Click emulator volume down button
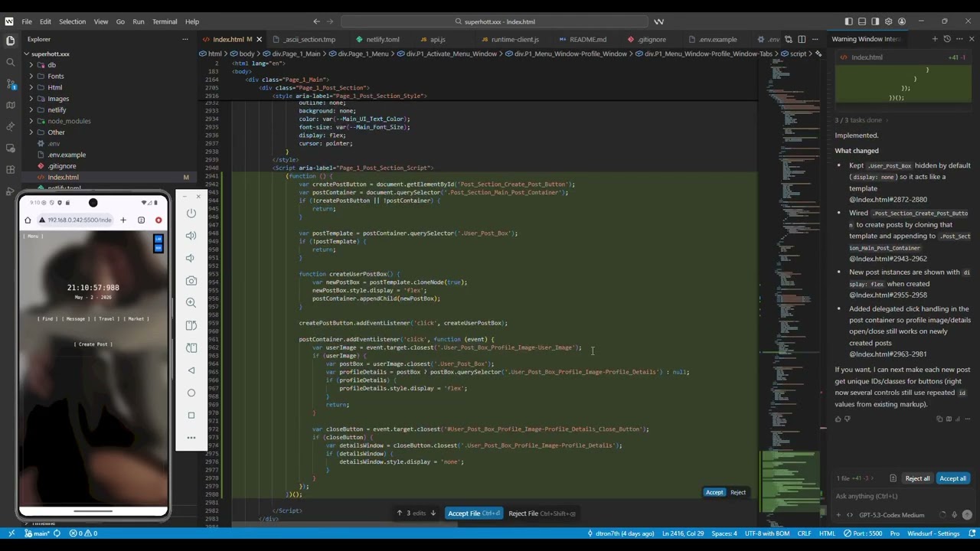 tap(191, 258)
